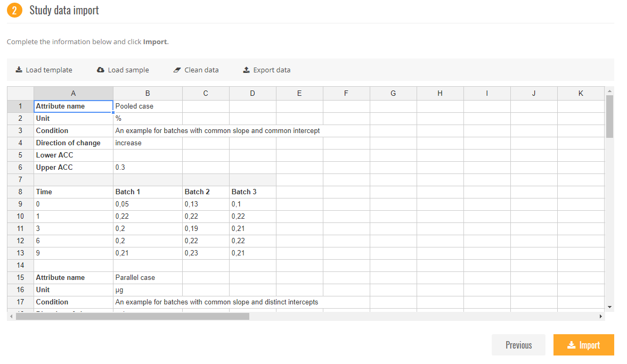Image resolution: width=627 pixels, height=364 pixels.
Task: Select column C header
Action: pyautogui.click(x=206, y=94)
